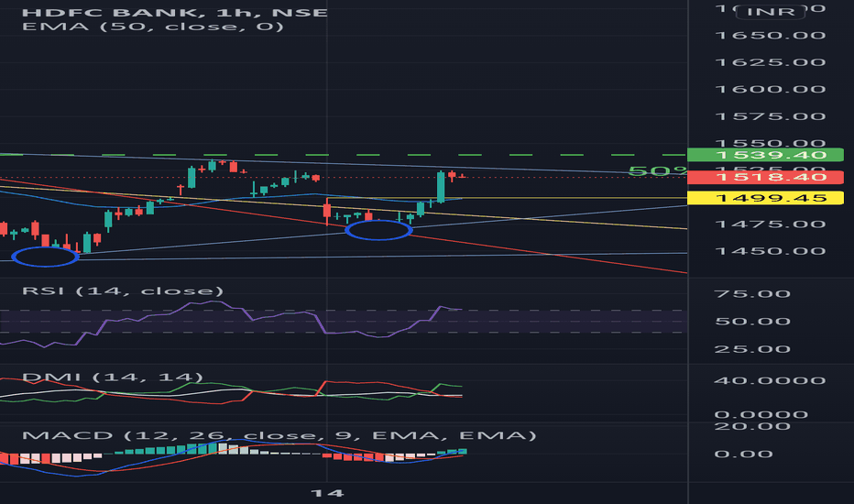Click the 25.00 RSI scale label
The height and width of the screenshot is (504, 854).
coord(752,349)
